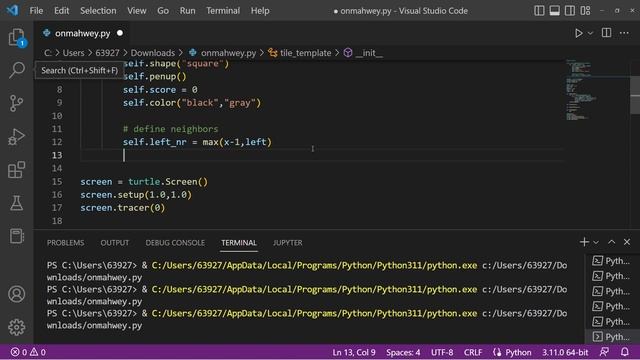Toggle the secondary side bar layout icon
Viewport: 640px width, 360px height.
coord(570,11)
